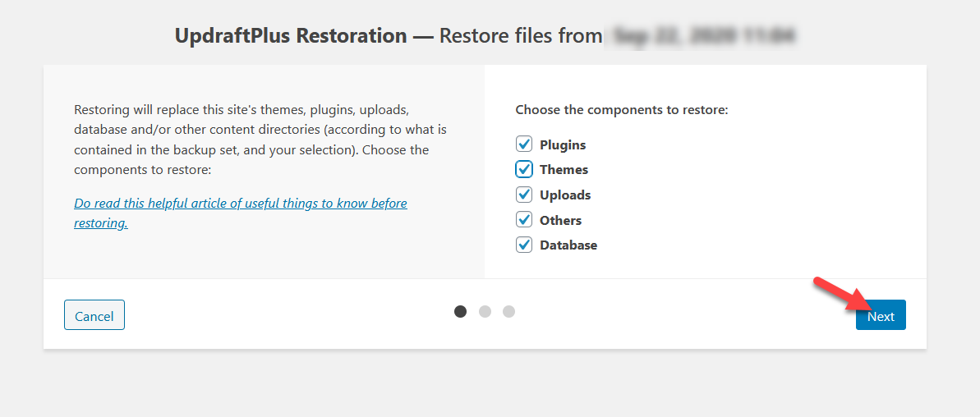Open the helpful article link before restoring
The image size is (980, 417).
pyautogui.click(x=241, y=213)
